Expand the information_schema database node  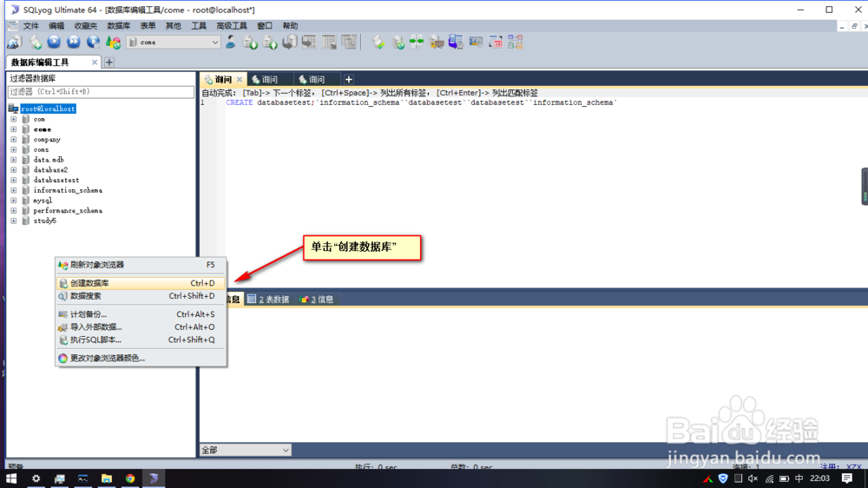click(14, 190)
